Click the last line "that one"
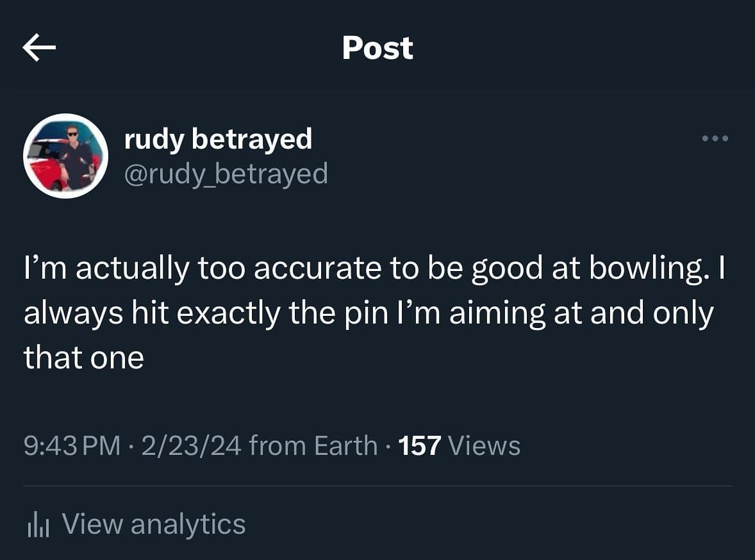The width and height of the screenshot is (755, 560). coord(84,358)
